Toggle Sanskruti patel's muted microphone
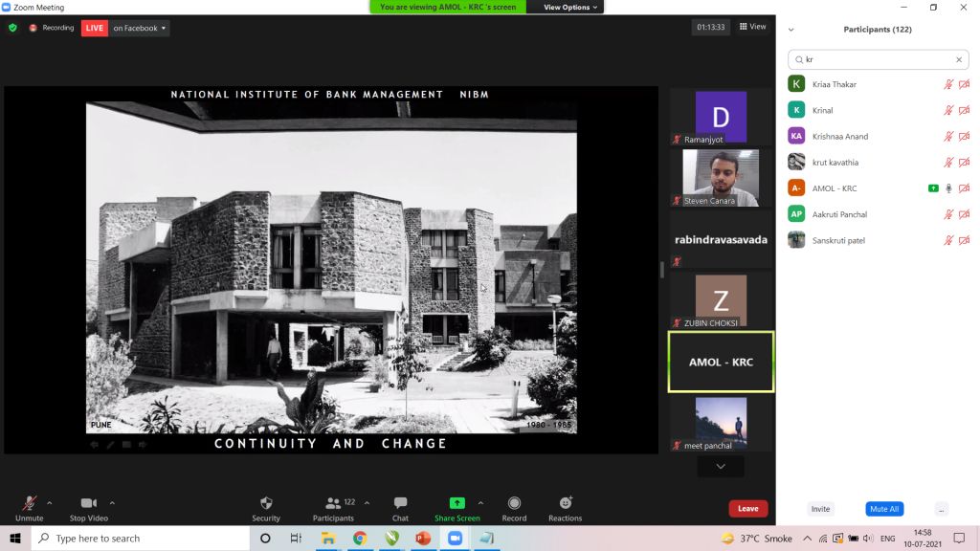This screenshot has width=980, height=551. pos(948,240)
